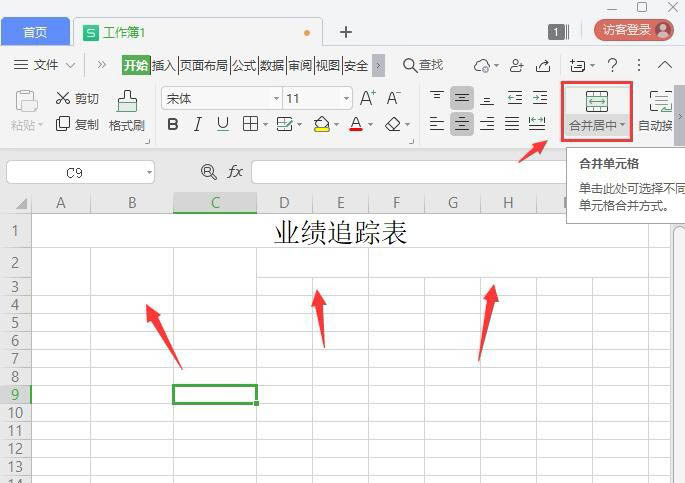
Task: Decrease font size with A- icon
Action: (393, 98)
